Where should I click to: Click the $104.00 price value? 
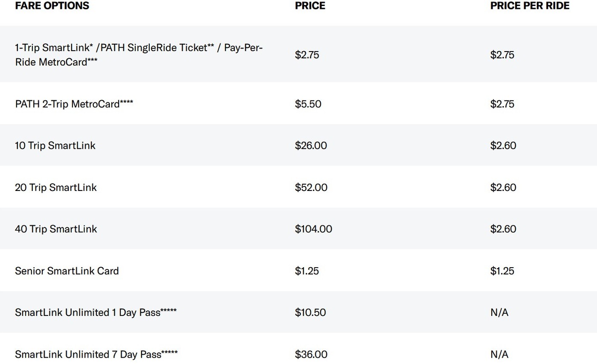tap(313, 229)
